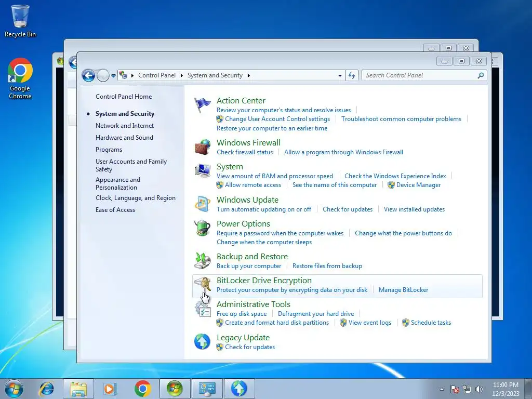Viewport: 532px width, 399px height.
Task: Click Check for updates under Windows Update
Action: (348, 209)
